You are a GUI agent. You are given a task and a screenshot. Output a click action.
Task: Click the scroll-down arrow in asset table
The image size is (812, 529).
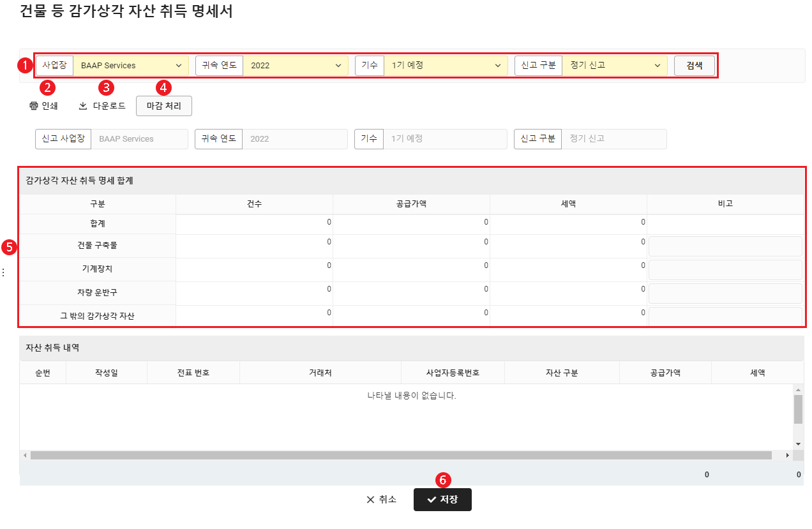pos(798,443)
